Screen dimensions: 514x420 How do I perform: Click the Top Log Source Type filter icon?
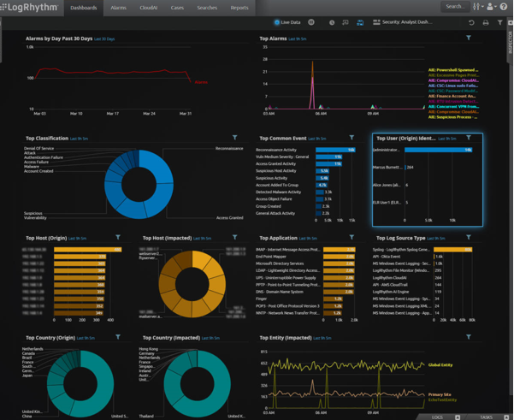click(469, 238)
